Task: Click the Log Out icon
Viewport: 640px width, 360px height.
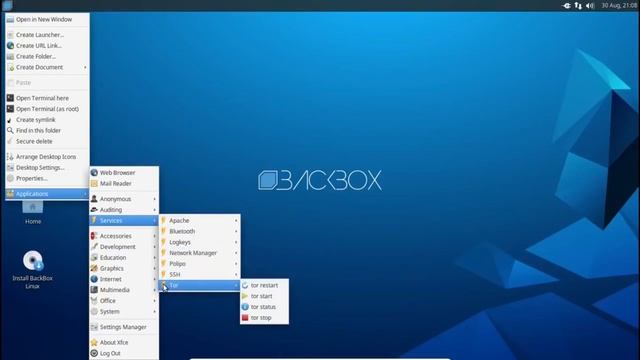Action: [x=94, y=353]
